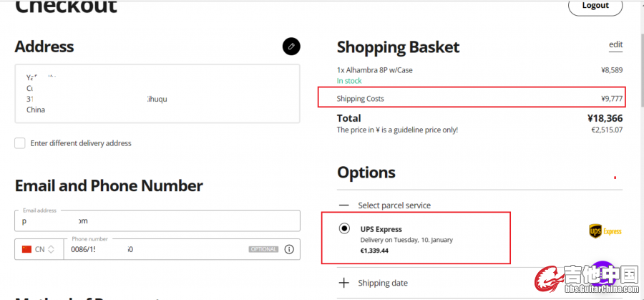Click the info icon in phone field
Image resolution: width=644 pixels, height=300 pixels.
289,249
